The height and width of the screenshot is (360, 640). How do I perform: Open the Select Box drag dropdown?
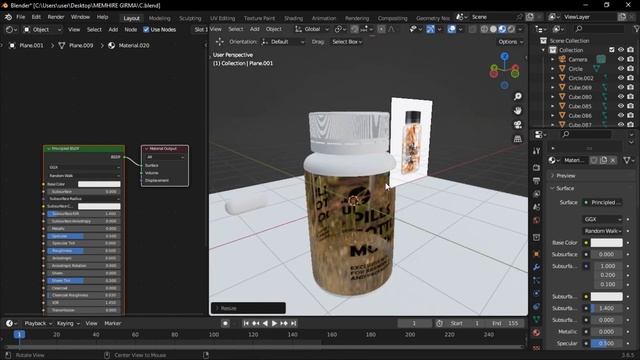pos(347,42)
